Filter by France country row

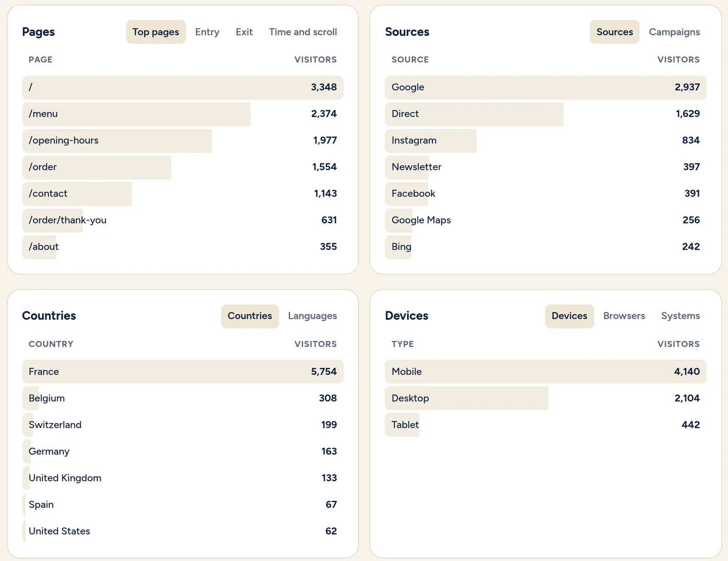(182, 372)
